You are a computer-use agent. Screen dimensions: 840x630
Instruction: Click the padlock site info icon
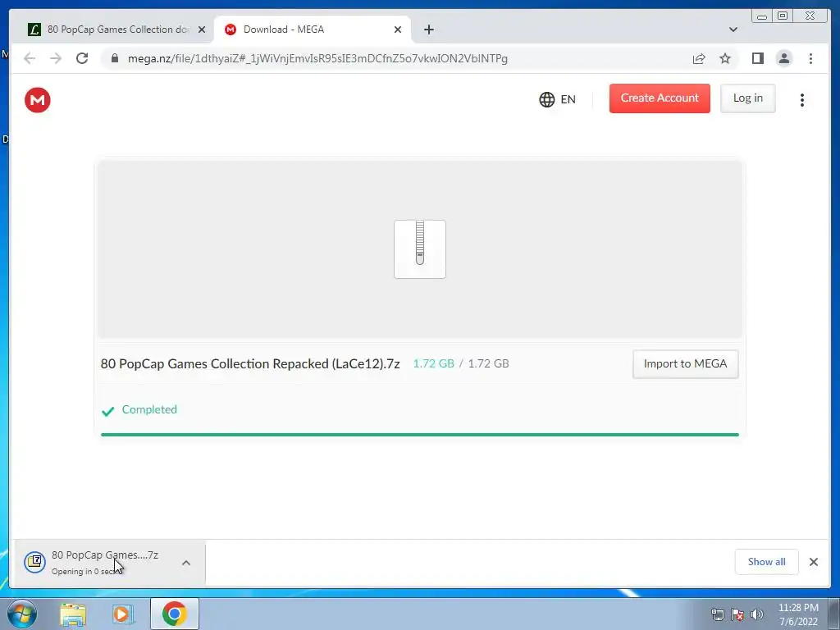coord(114,58)
